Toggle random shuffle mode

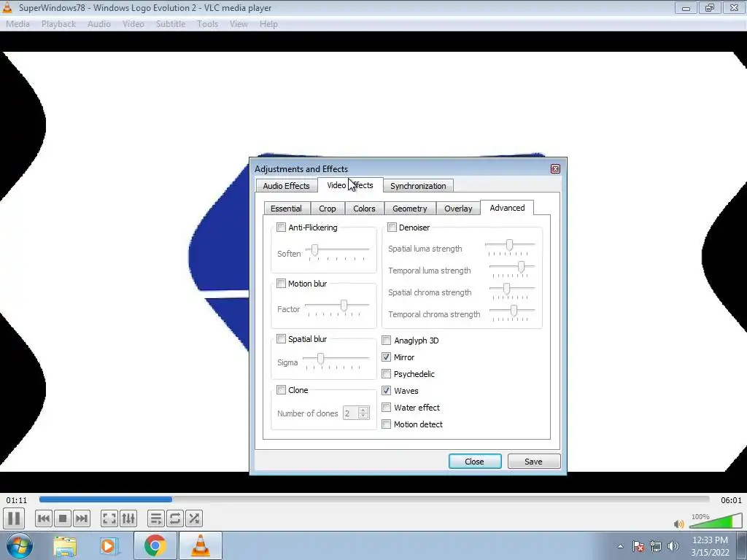(194, 518)
